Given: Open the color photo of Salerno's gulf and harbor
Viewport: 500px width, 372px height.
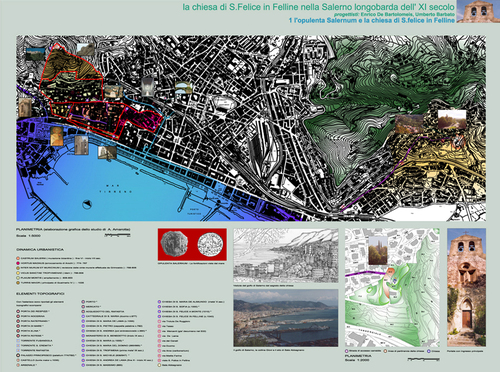Looking at the screenshot, I should pyautogui.click(x=286, y=318).
